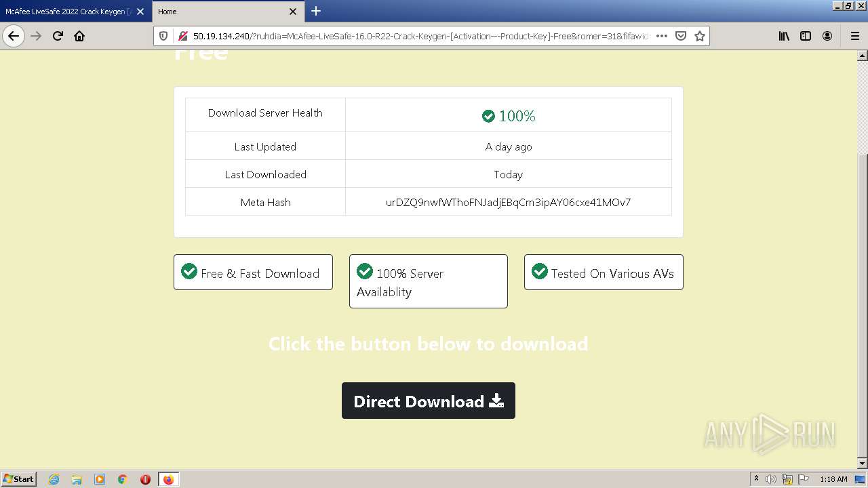Click the forward navigation arrow
Viewport: 868px width, 488px height.
pyautogui.click(x=37, y=36)
